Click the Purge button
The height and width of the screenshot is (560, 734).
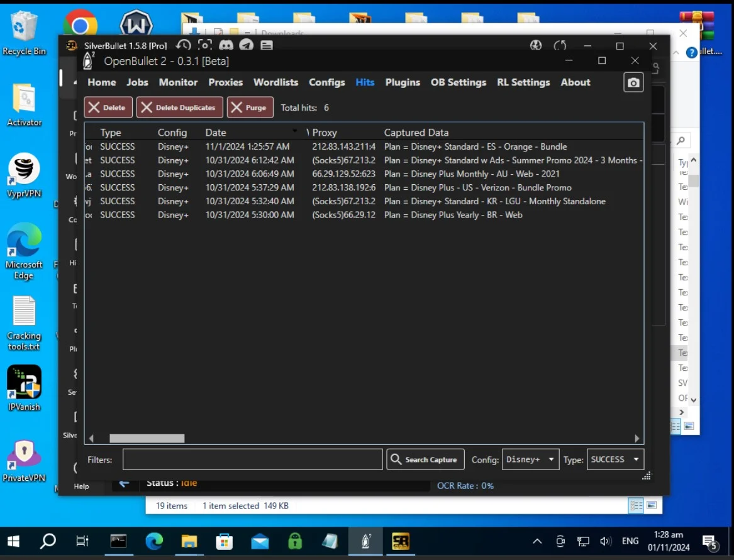pyautogui.click(x=250, y=107)
